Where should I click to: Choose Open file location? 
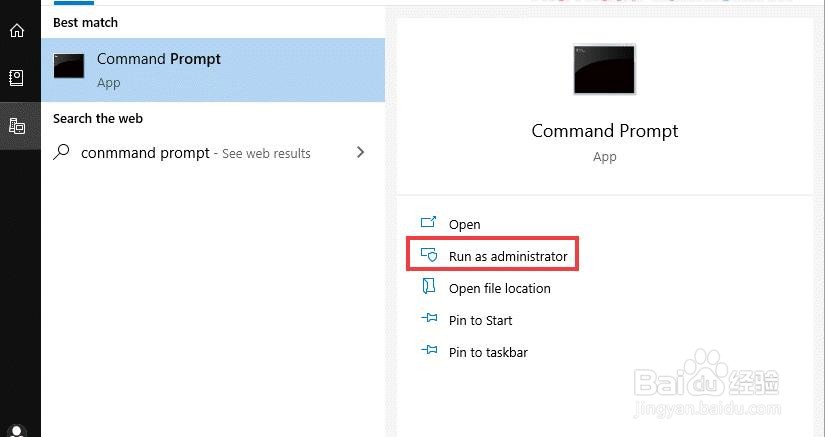pyautogui.click(x=500, y=289)
